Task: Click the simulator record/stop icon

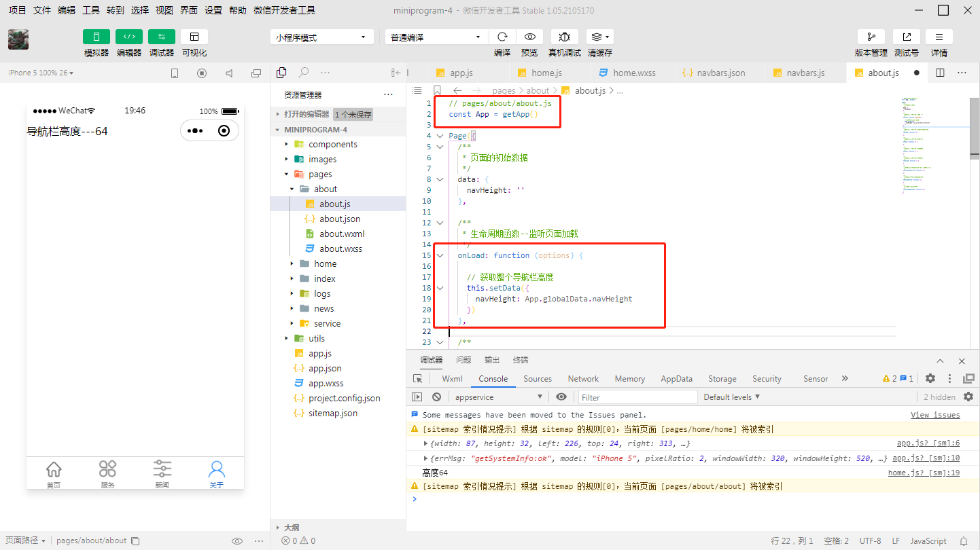Action: coord(202,73)
